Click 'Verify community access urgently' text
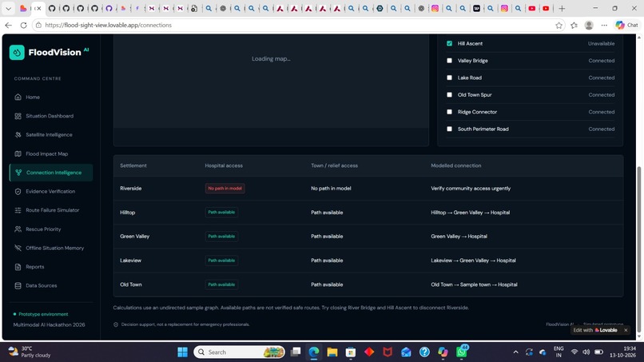644x362 pixels. click(x=471, y=189)
